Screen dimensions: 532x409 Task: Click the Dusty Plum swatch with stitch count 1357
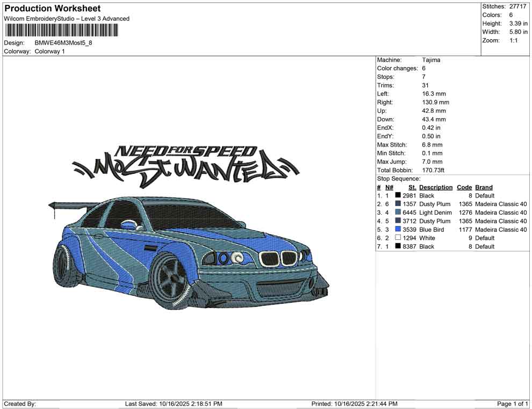tap(398, 203)
